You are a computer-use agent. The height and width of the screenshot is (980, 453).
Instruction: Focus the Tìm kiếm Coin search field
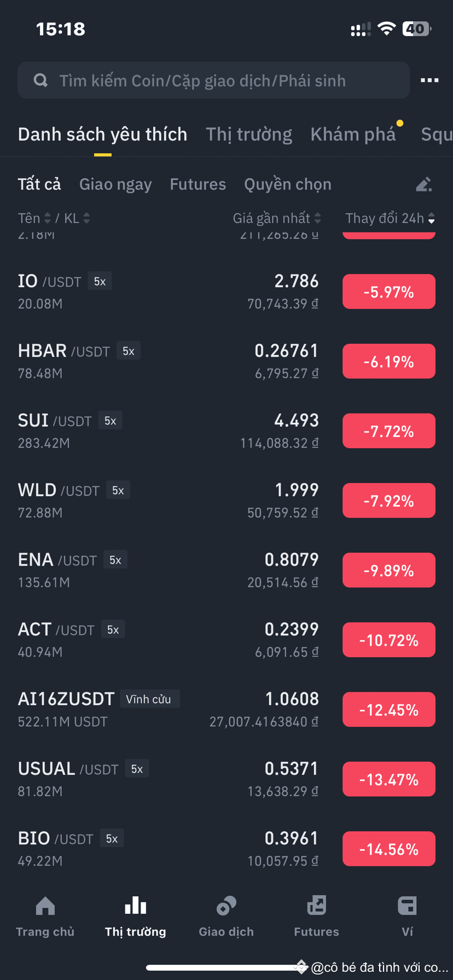click(213, 80)
